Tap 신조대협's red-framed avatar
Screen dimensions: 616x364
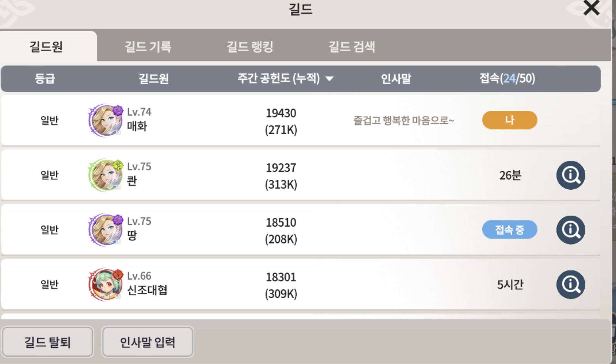[x=106, y=284]
